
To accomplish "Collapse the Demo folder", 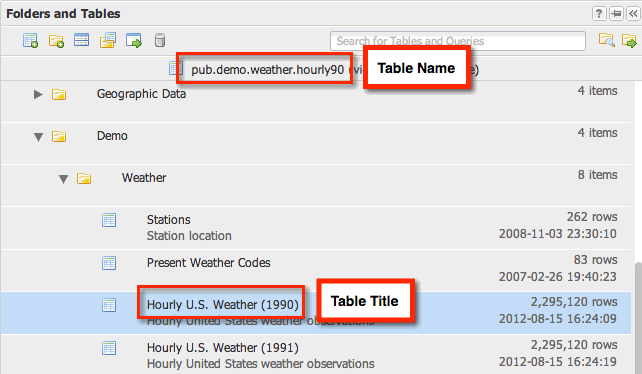I will pyautogui.click(x=38, y=137).
